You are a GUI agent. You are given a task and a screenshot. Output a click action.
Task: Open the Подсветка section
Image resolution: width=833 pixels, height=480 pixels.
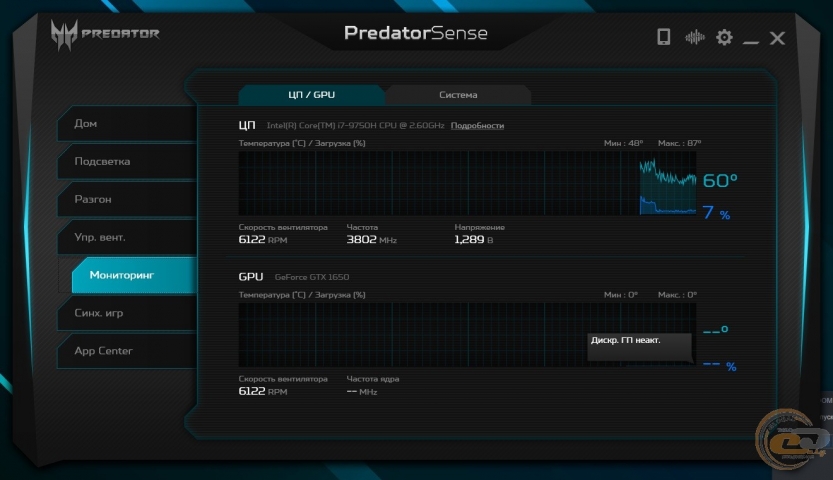[127, 161]
